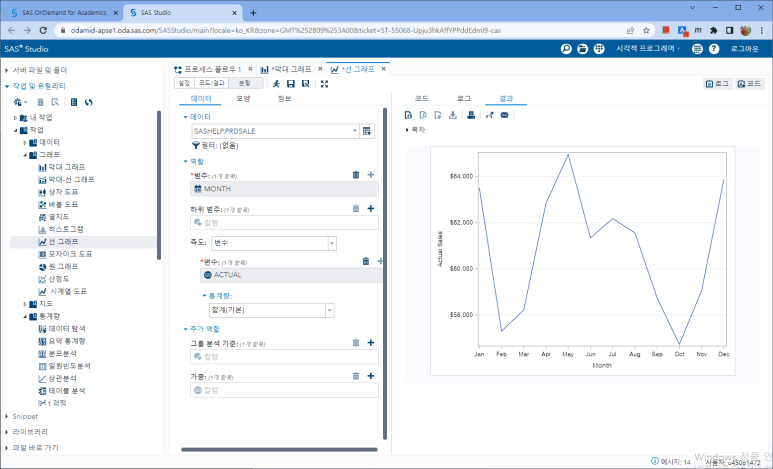Click the 메시지: 14 status link
The width and height of the screenshot is (773, 469).
671,462
